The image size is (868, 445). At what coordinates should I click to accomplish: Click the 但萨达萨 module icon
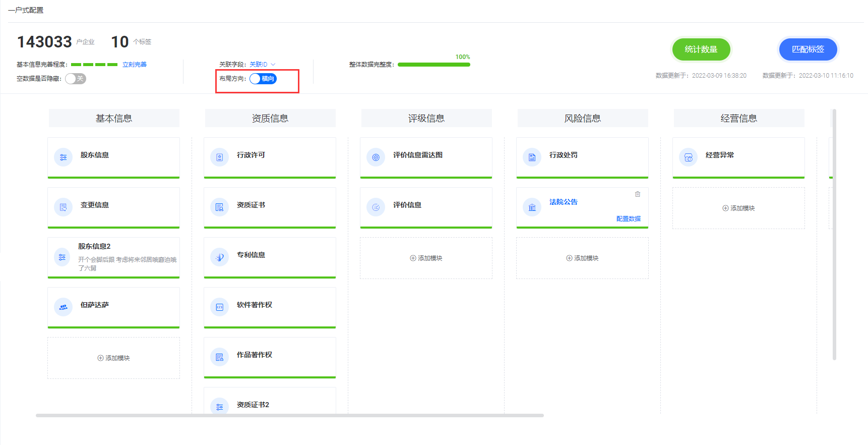pyautogui.click(x=63, y=307)
